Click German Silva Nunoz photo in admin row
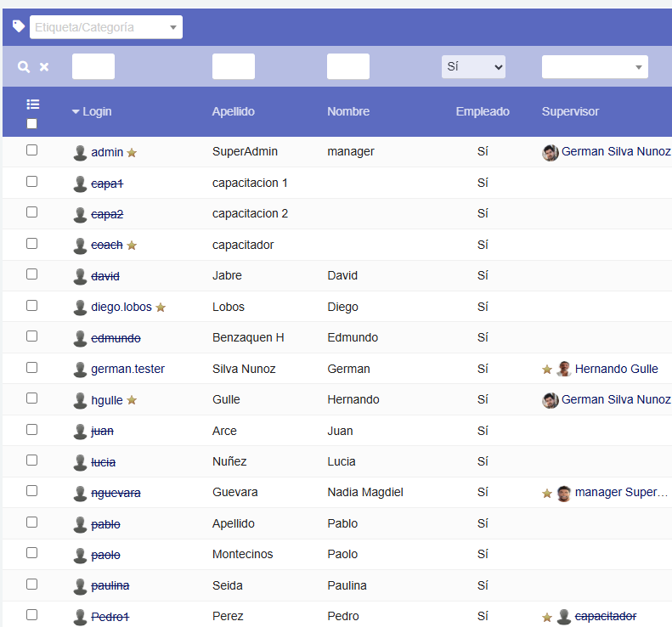This screenshot has width=672, height=627. coord(551,152)
